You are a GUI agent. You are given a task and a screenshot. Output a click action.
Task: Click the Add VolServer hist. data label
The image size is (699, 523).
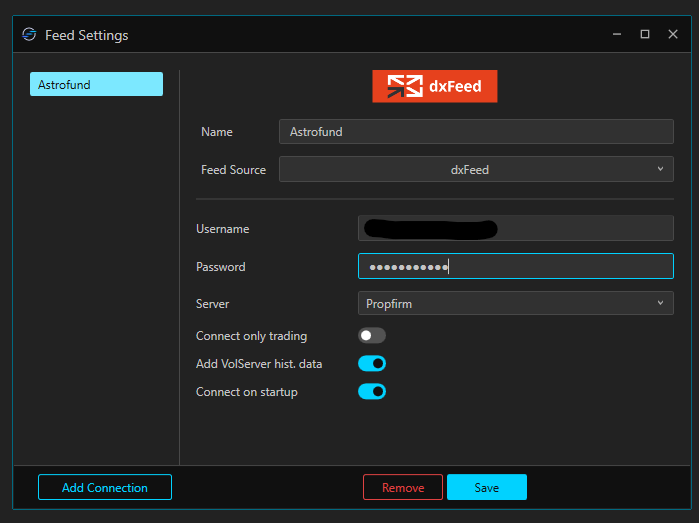click(258, 364)
